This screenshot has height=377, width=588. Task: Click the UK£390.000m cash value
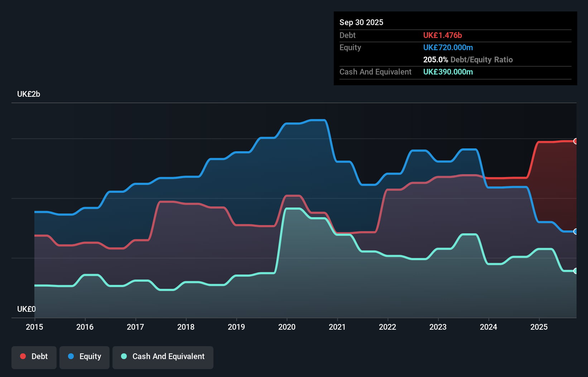point(448,72)
